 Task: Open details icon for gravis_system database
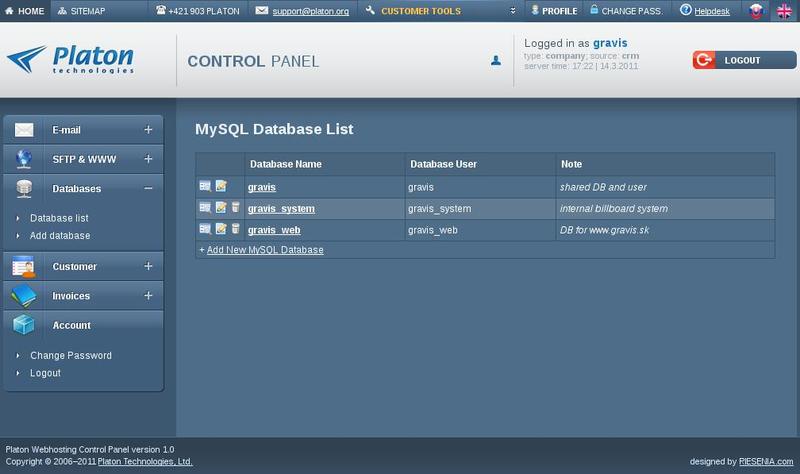pos(205,208)
